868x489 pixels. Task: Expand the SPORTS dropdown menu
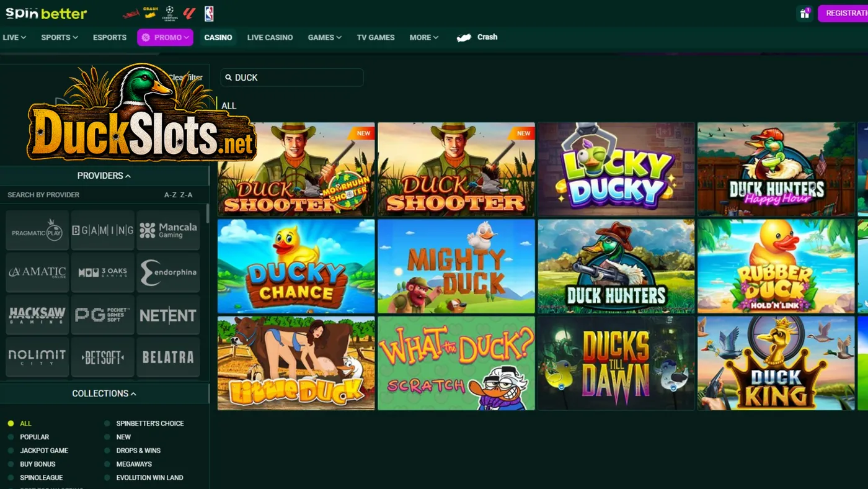click(60, 37)
